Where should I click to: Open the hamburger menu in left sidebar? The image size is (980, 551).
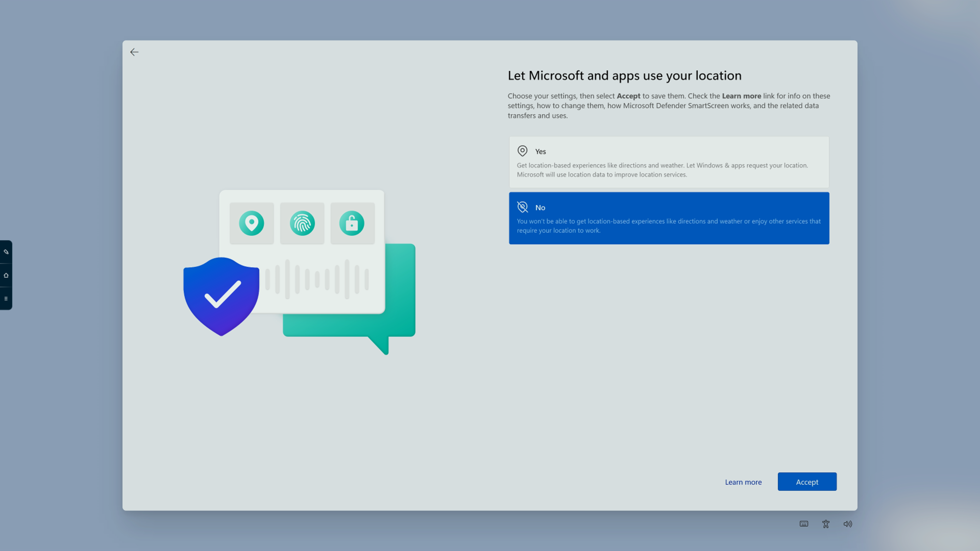pyautogui.click(x=6, y=298)
